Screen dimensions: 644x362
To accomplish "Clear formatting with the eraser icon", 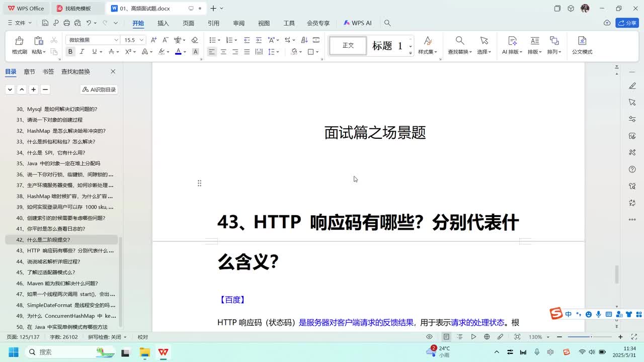I will pos(195,40).
